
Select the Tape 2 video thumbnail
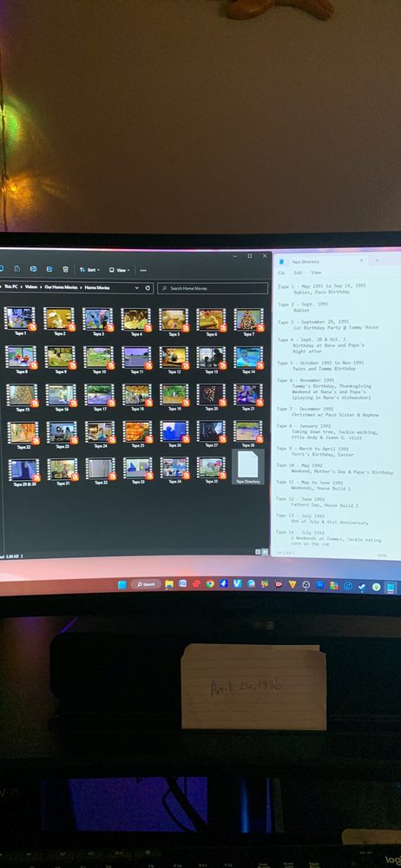(59, 319)
